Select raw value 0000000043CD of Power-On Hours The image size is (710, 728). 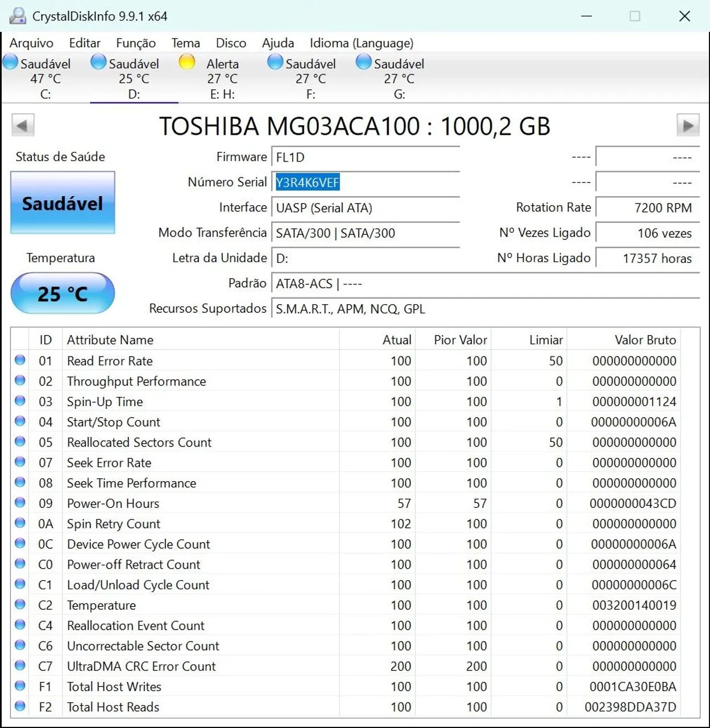(633, 503)
